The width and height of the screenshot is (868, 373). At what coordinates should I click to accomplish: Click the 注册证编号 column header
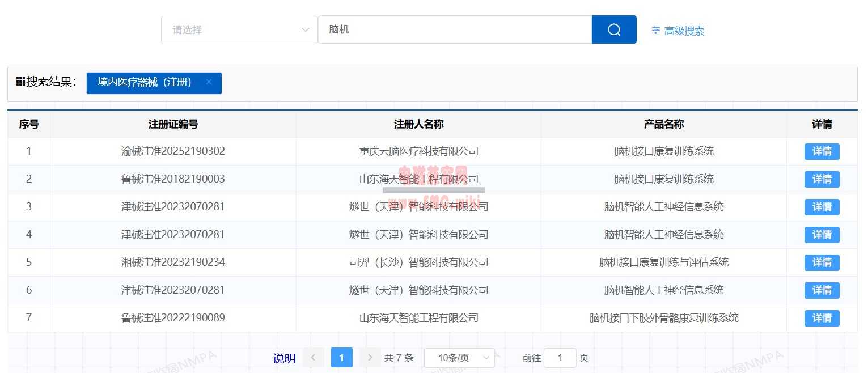173,124
